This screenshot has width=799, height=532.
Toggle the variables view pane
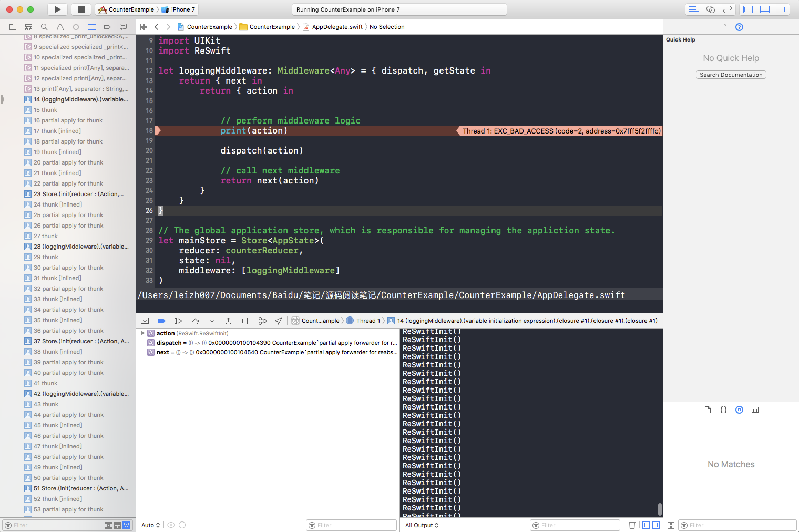point(647,525)
